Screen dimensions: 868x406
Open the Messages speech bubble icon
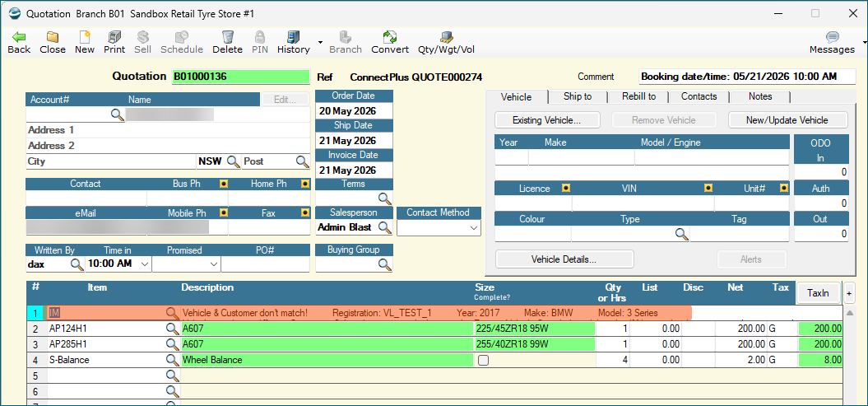pos(832,37)
